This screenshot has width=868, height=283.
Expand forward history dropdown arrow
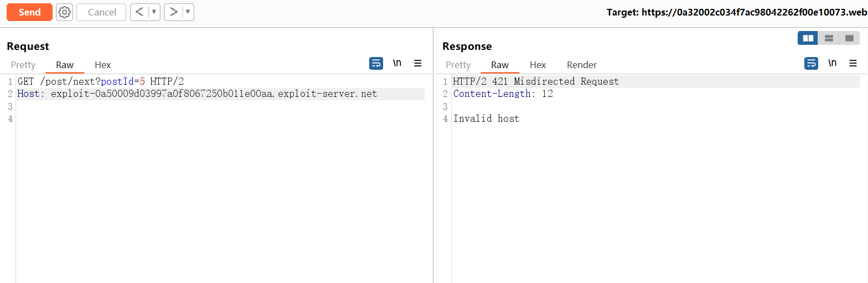pos(188,12)
